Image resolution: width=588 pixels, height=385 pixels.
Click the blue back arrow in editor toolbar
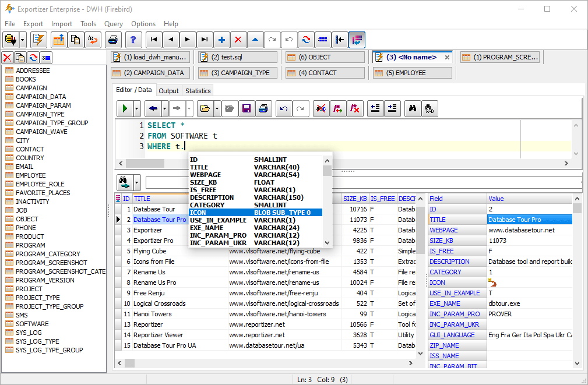153,109
